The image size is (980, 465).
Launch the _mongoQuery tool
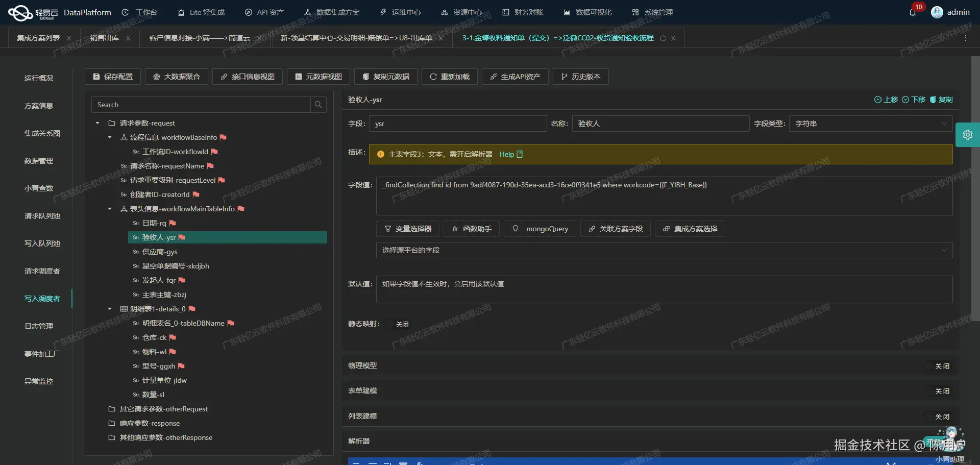540,229
